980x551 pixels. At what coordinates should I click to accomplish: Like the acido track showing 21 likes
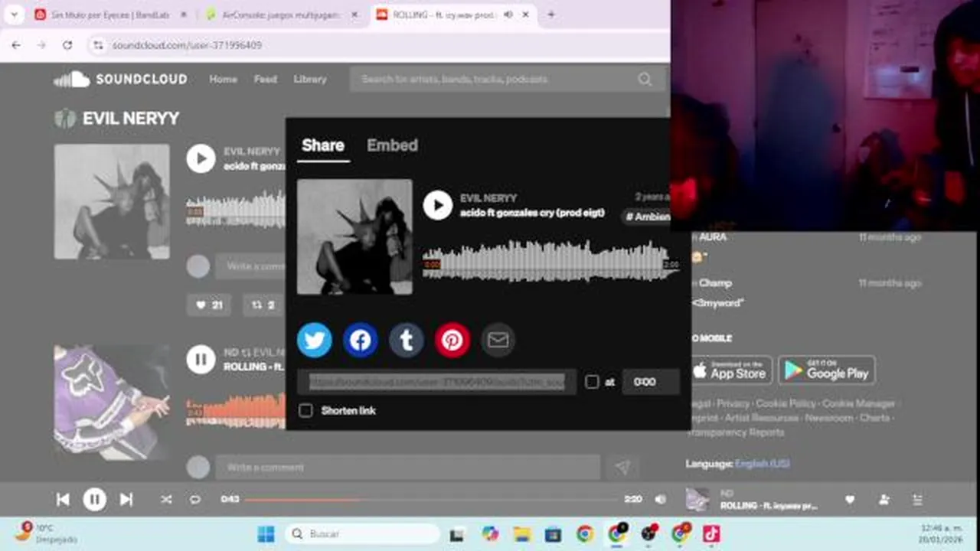[x=209, y=305]
